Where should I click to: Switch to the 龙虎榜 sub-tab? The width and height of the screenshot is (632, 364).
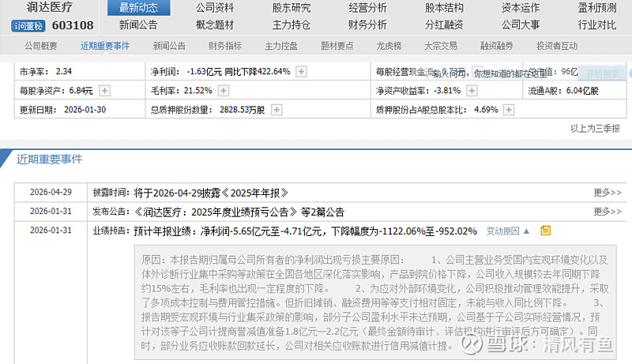(389, 46)
